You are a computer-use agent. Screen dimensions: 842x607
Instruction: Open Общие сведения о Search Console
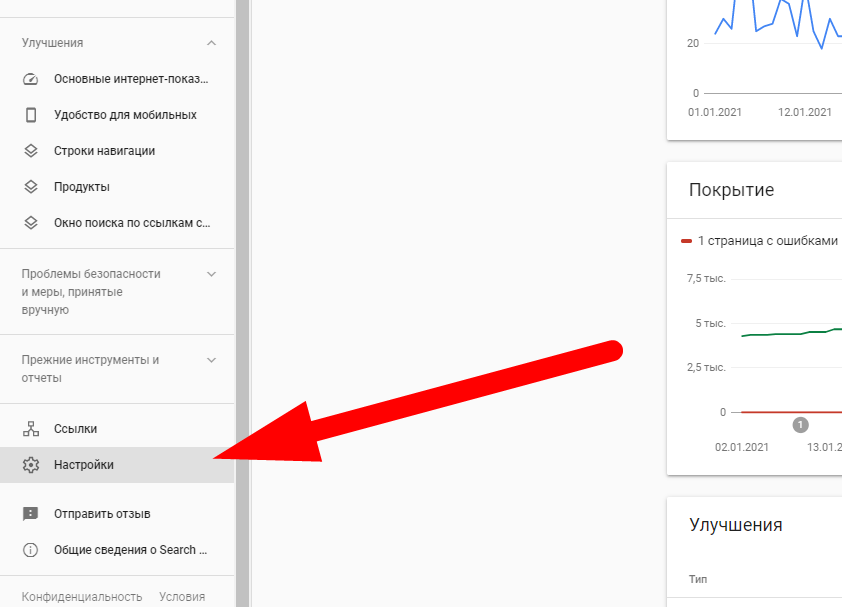(117, 550)
